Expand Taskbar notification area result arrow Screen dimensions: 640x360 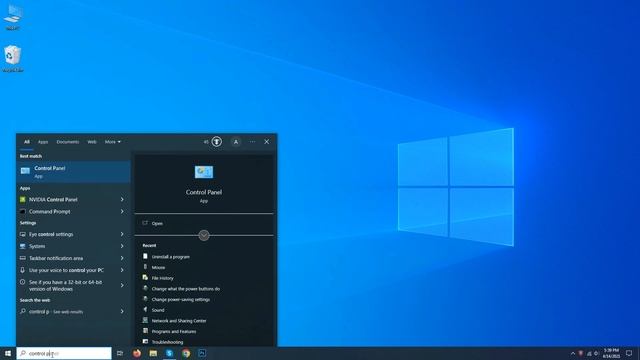point(122,258)
